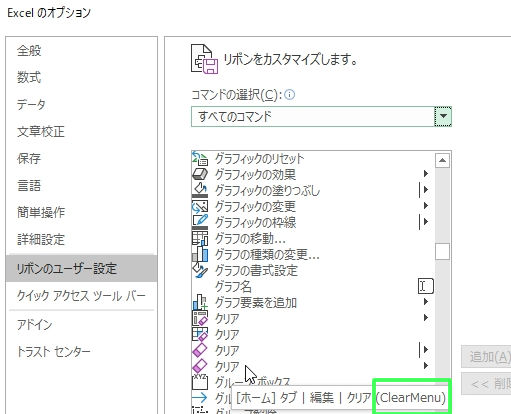Select リボンのユーザー設定 category

pyautogui.click(x=81, y=268)
